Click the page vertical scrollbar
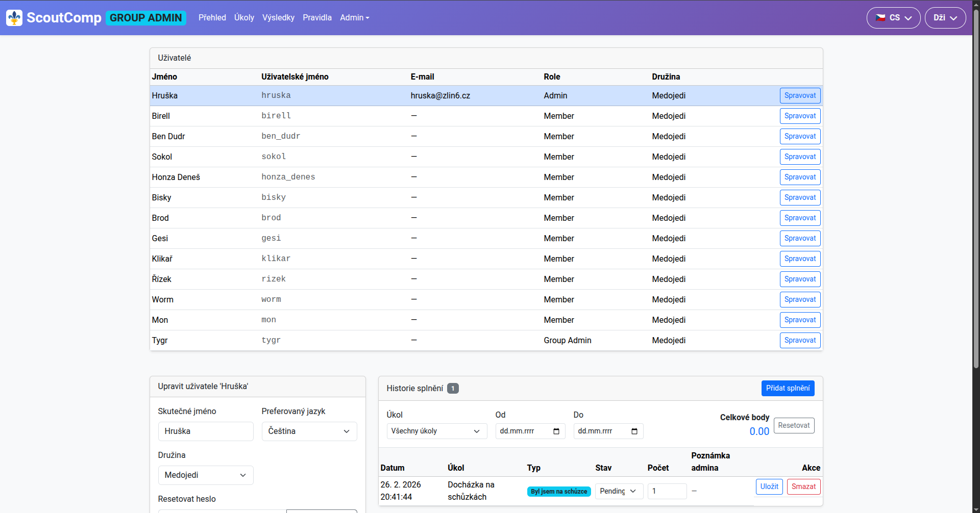 [x=976, y=204]
